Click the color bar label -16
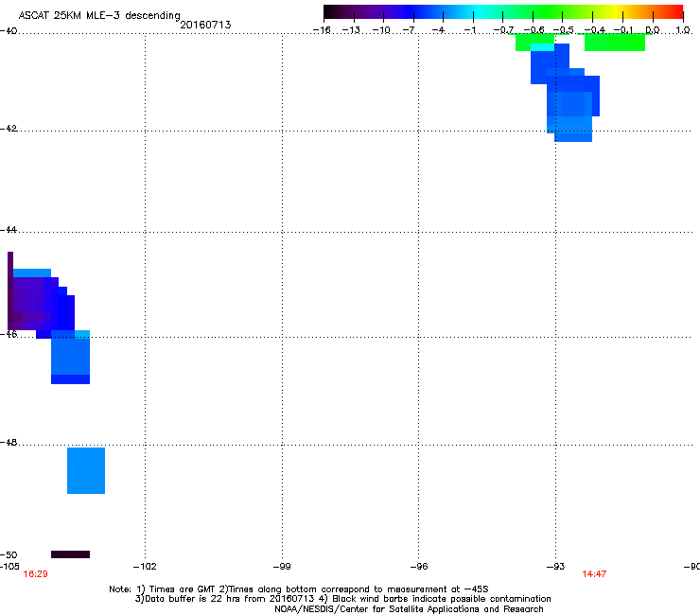Screen dimensions: 700x615 [x=322, y=30]
